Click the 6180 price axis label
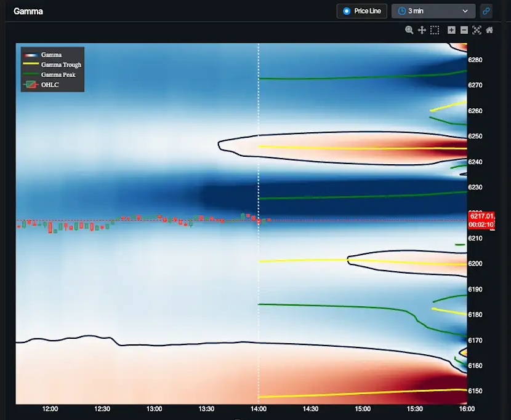The height and width of the screenshot is (420, 511). click(475, 315)
